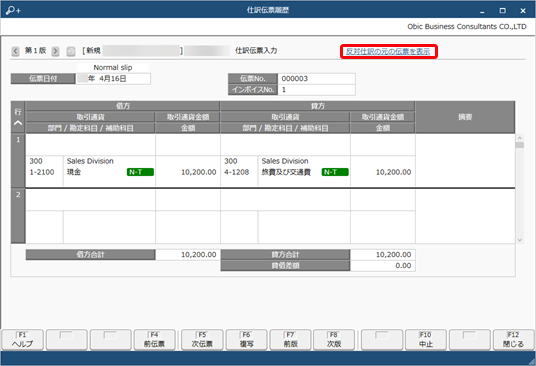Click the key-plus icon in title bar

(13, 10)
